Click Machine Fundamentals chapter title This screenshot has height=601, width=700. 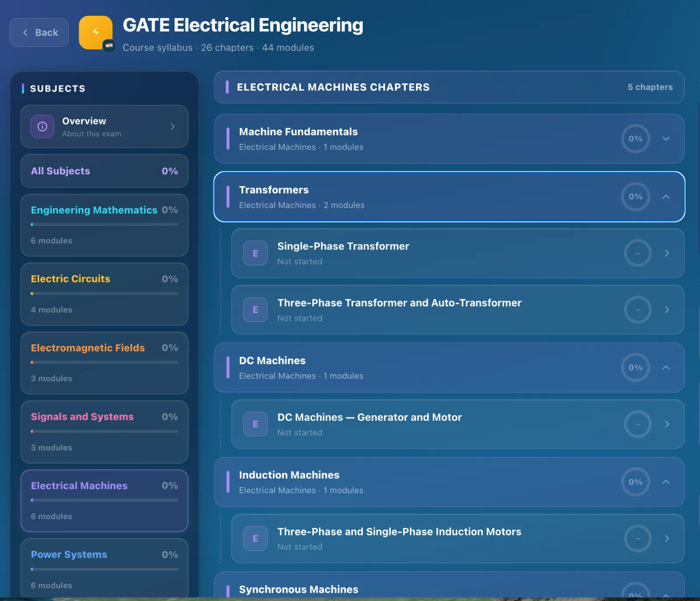point(298,132)
